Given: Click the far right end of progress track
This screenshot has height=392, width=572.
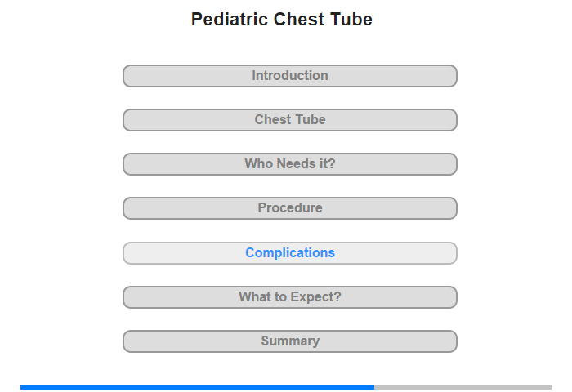Looking at the screenshot, I should point(549,387).
